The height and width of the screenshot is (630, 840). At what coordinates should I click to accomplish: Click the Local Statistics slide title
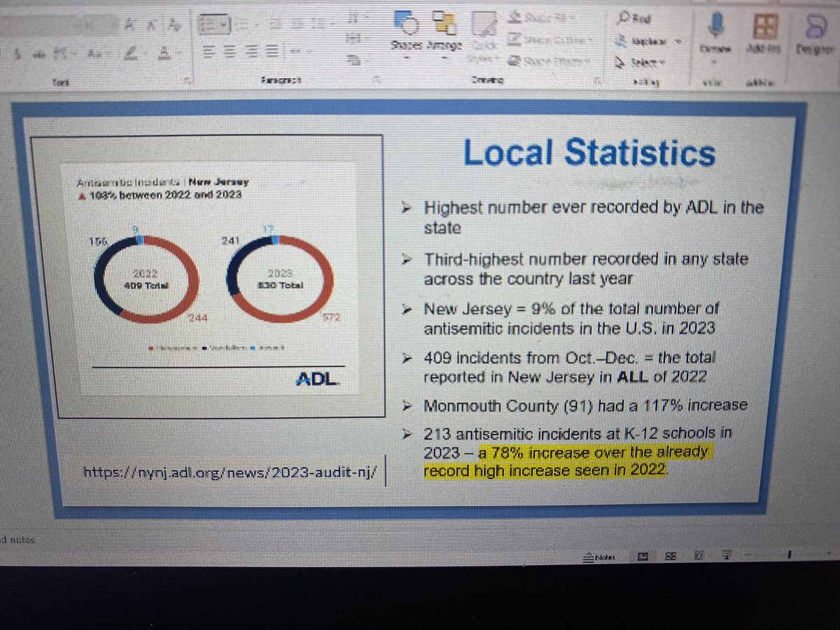point(589,154)
